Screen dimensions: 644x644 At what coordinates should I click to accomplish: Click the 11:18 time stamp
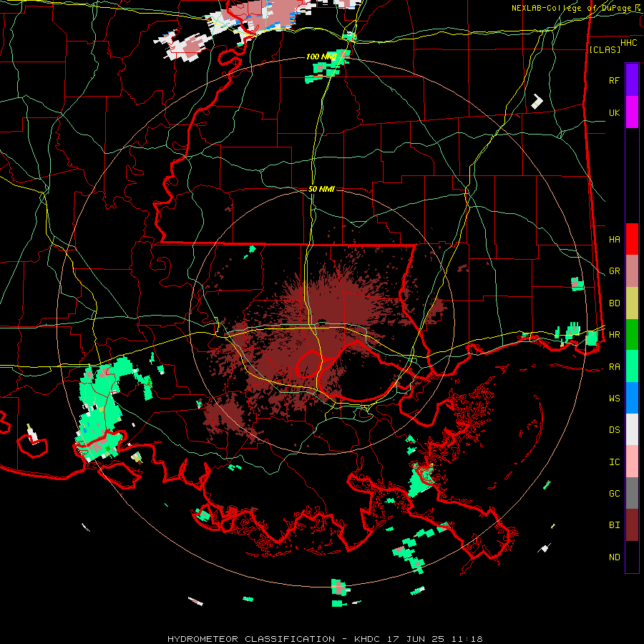[466, 639]
